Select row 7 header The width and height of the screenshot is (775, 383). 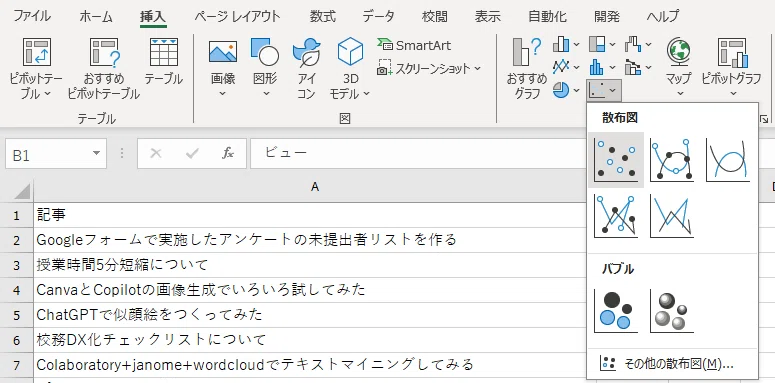(x=17, y=365)
